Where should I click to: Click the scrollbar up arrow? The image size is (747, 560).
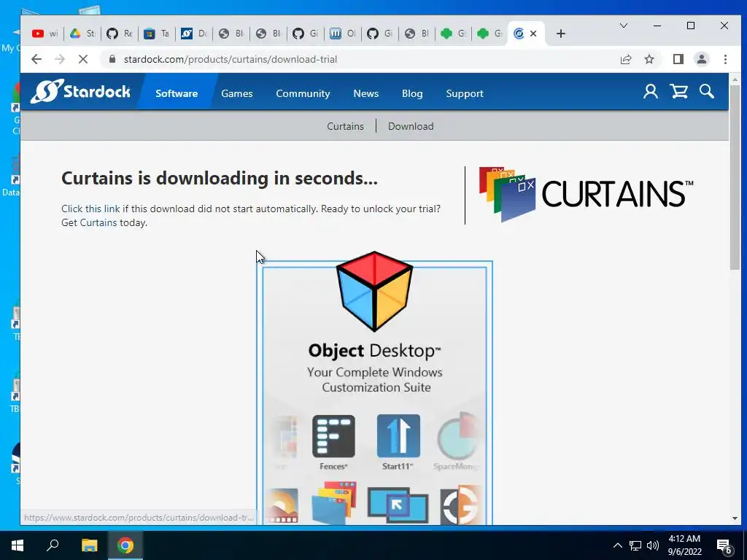tap(735, 79)
